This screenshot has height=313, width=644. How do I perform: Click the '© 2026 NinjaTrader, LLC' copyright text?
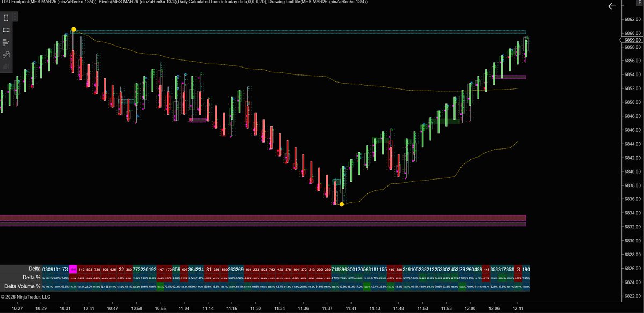[25, 296]
